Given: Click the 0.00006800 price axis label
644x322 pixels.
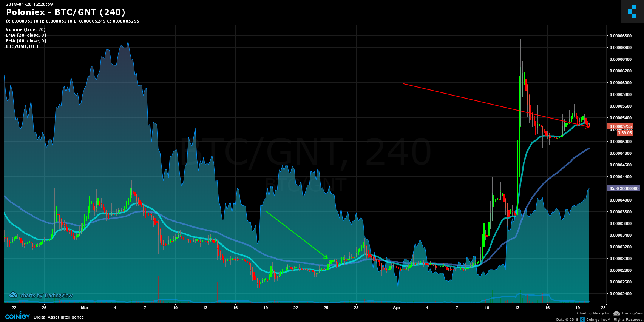Looking at the screenshot, I should (x=620, y=36).
